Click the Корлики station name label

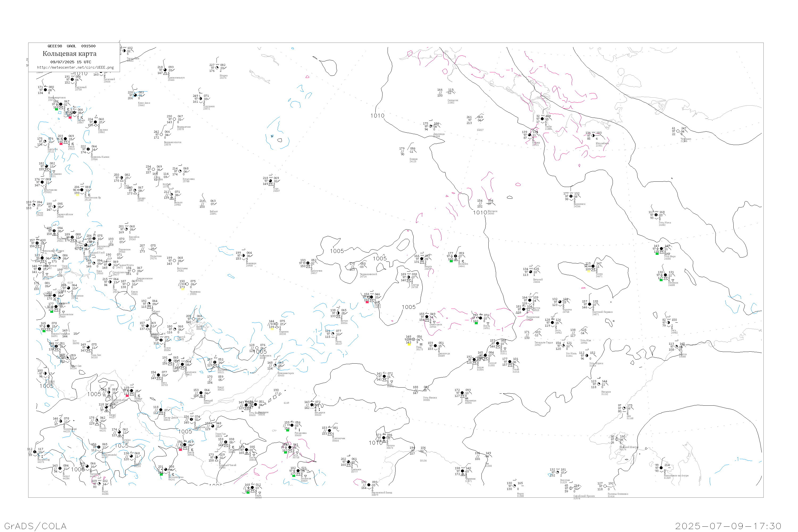[103, 130]
